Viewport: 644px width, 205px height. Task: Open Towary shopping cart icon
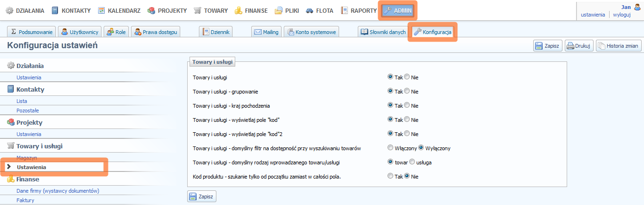pos(198,10)
